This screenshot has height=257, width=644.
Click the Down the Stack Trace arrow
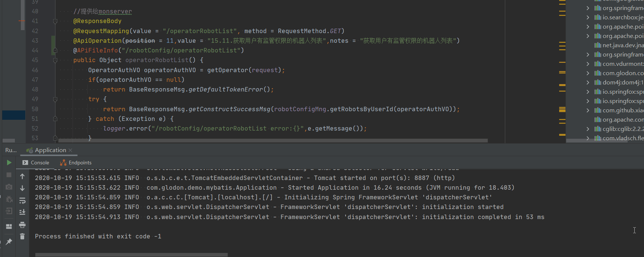(x=22, y=188)
